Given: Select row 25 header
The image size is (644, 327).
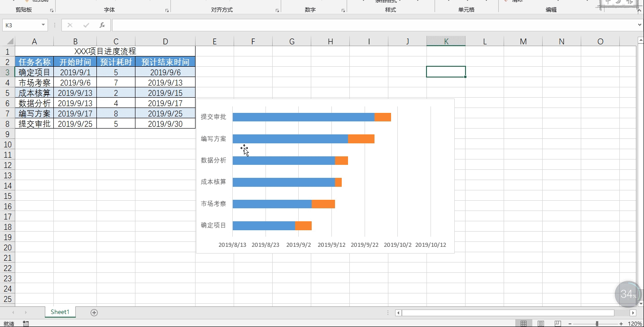Looking at the screenshot, I should [7, 299].
